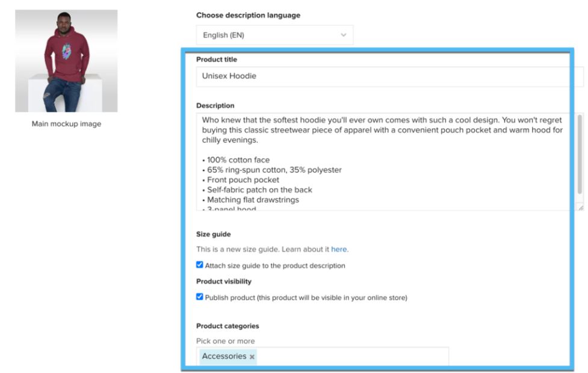Click the 'Size guide' heading
This screenshot has height=373, width=588.
(x=214, y=235)
